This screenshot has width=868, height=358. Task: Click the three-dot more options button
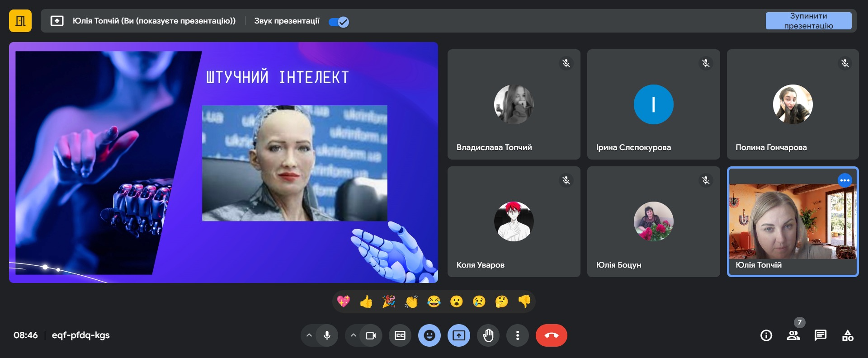click(518, 335)
